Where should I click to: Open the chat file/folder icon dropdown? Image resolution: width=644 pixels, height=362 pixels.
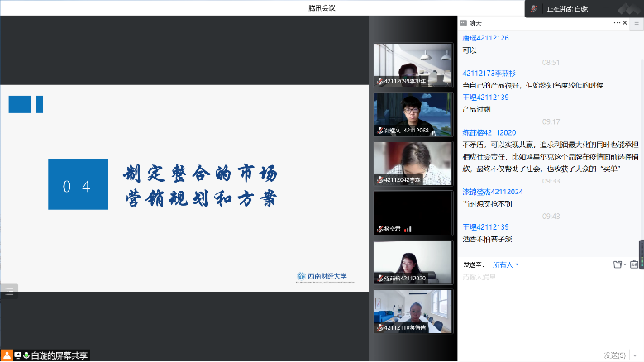coord(618,265)
